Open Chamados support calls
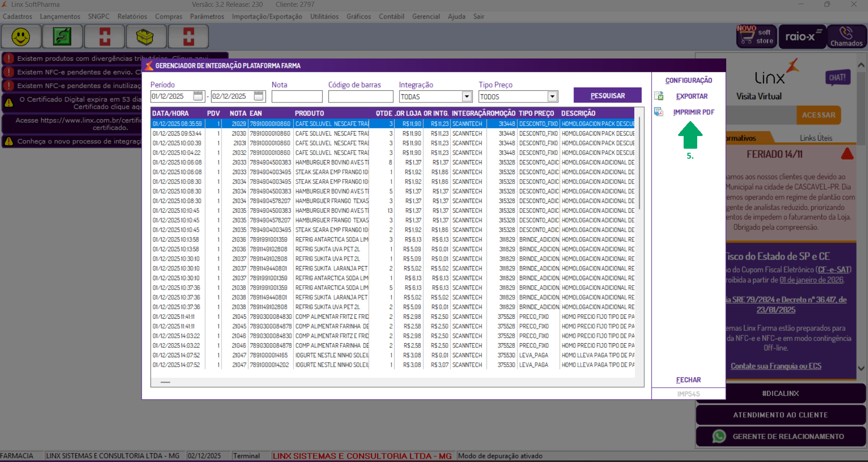Viewport: 868px width, 462px height. 847,36
